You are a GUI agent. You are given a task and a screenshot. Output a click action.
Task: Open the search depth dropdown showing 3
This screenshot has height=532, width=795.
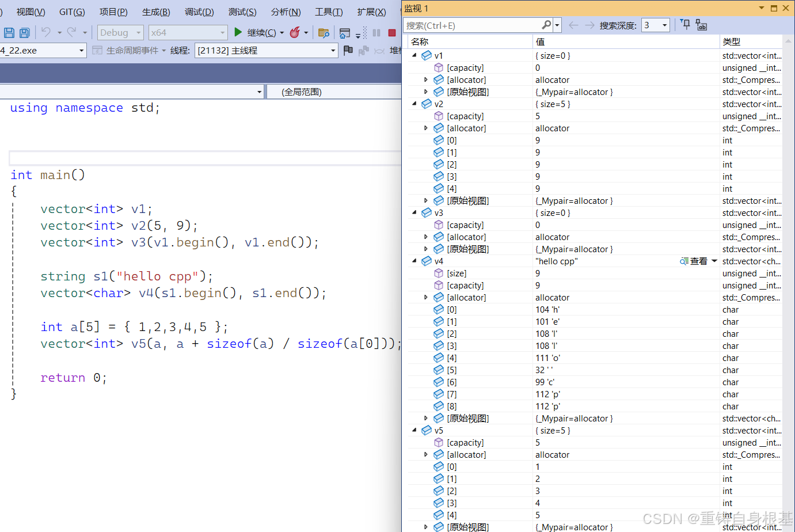[656, 25]
